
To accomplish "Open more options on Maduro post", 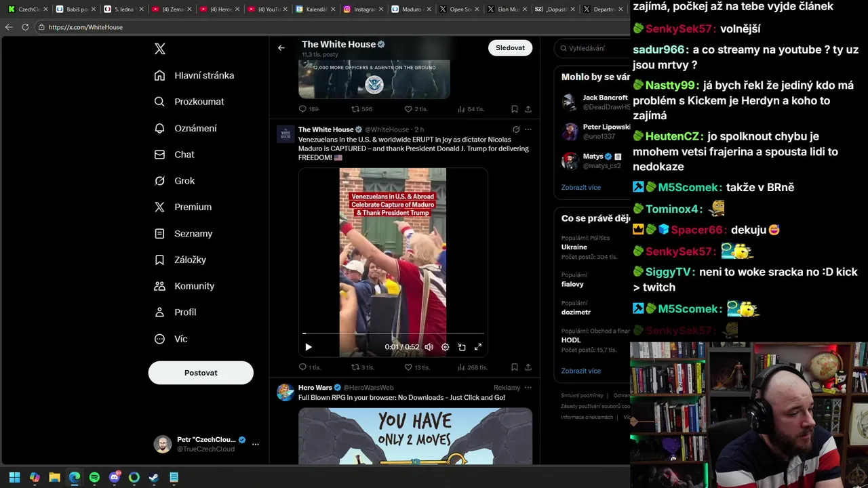I will tap(528, 129).
